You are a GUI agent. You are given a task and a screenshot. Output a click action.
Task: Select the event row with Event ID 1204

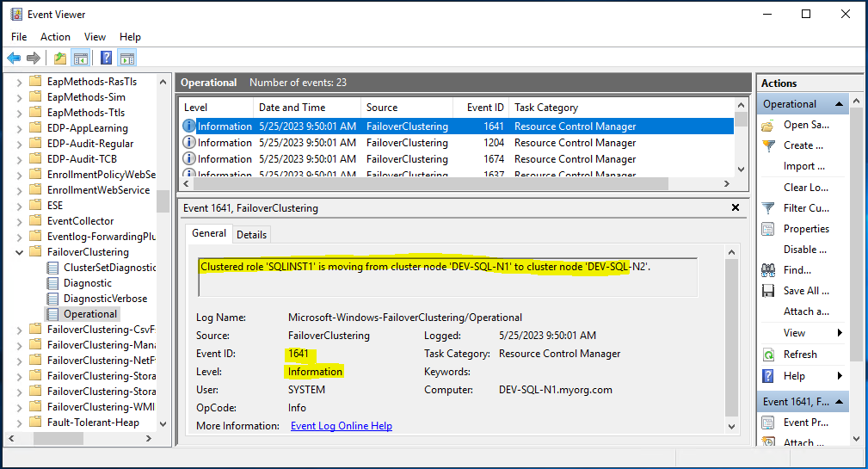pyautogui.click(x=458, y=142)
